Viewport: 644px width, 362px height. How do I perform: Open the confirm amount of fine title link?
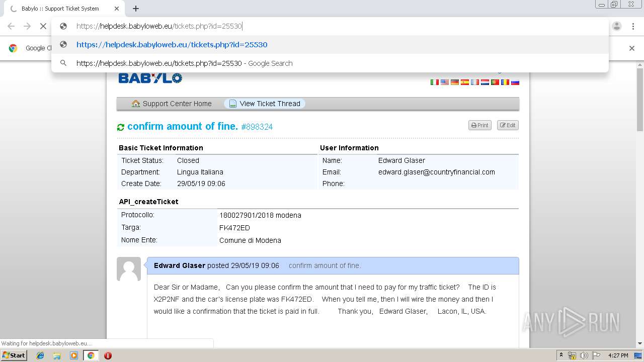coord(183,126)
